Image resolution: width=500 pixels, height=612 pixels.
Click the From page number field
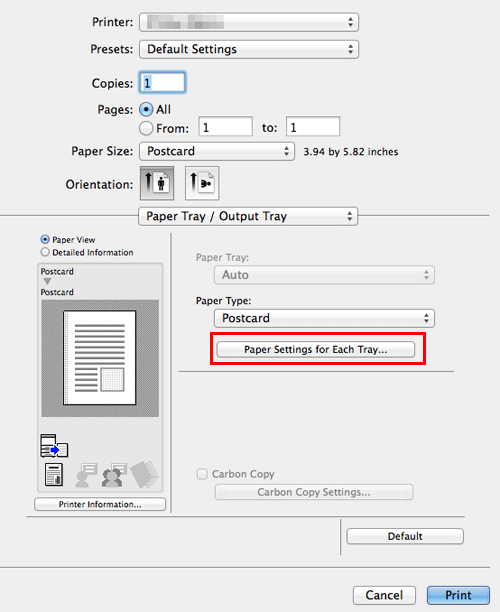click(226, 126)
